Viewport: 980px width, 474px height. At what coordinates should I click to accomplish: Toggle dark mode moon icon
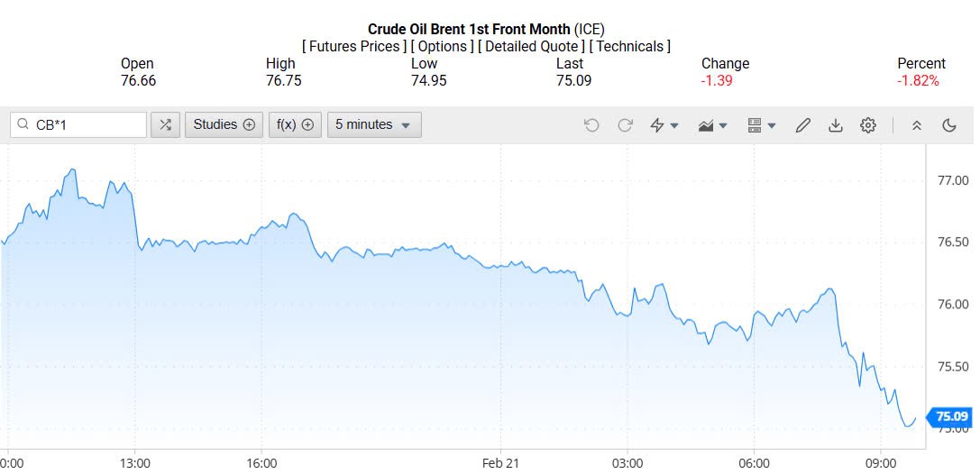click(949, 125)
